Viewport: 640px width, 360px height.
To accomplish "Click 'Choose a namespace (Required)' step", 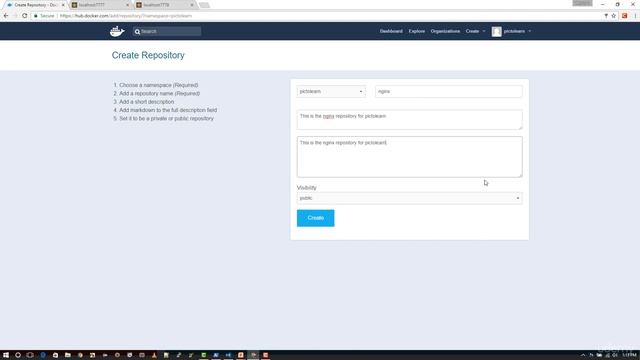I will pyautogui.click(x=158, y=85).
